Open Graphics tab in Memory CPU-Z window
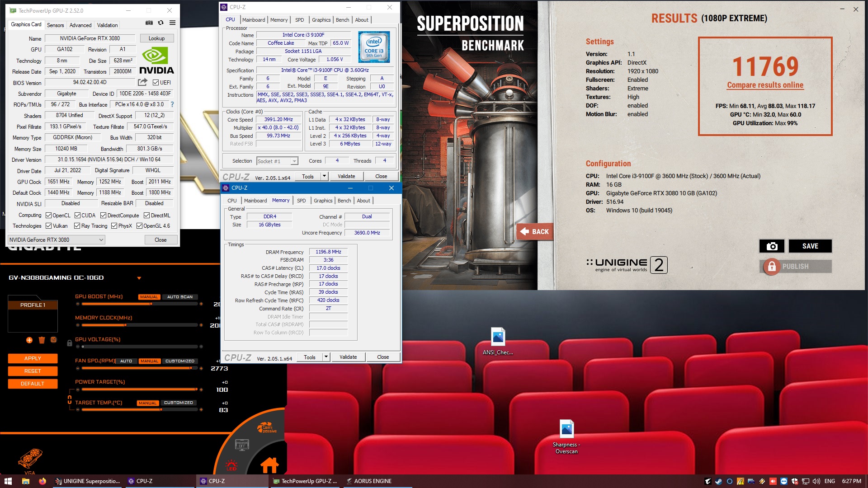Screen dimensions: 868x488 pos(323,201)
